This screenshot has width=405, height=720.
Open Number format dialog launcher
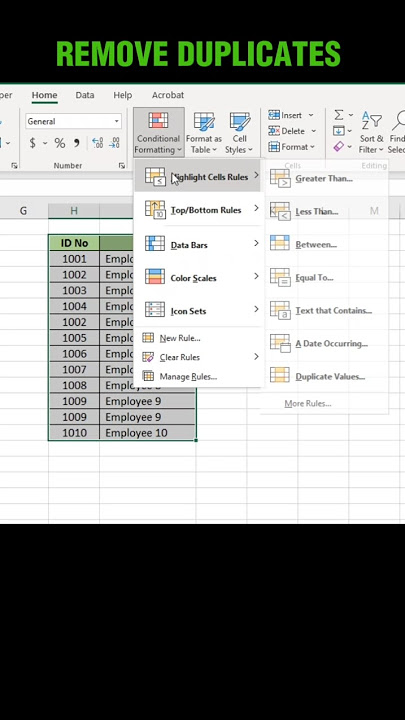(x=122, y=165)
